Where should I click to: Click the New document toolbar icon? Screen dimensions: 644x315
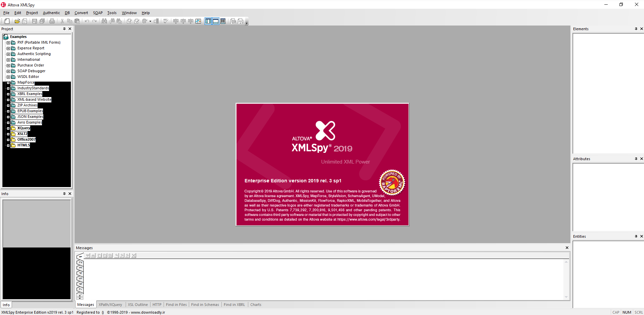(7, 21)
